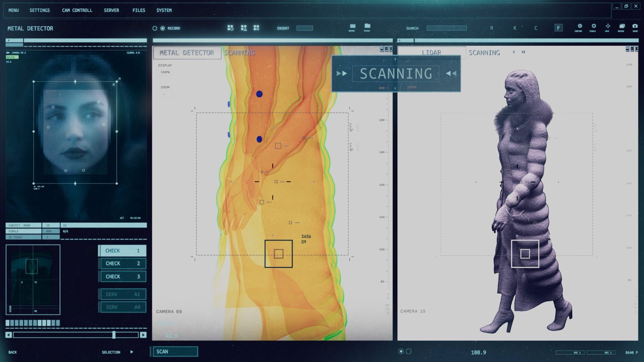Select the empty radio button left of Record
644x362 pixels.
(x=155, y=28)
